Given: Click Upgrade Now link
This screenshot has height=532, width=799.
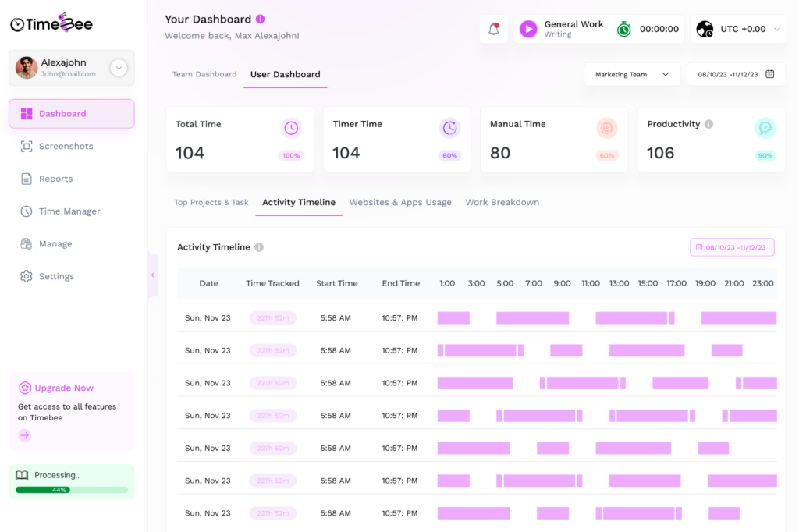Looking at the screenshot, I should 64,388.
